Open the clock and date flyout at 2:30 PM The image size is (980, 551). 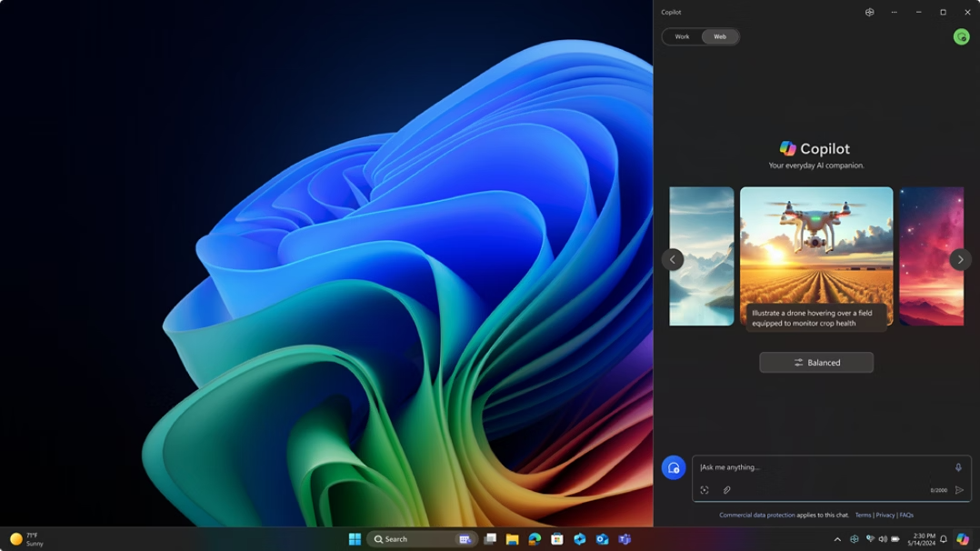pos(921,539)
